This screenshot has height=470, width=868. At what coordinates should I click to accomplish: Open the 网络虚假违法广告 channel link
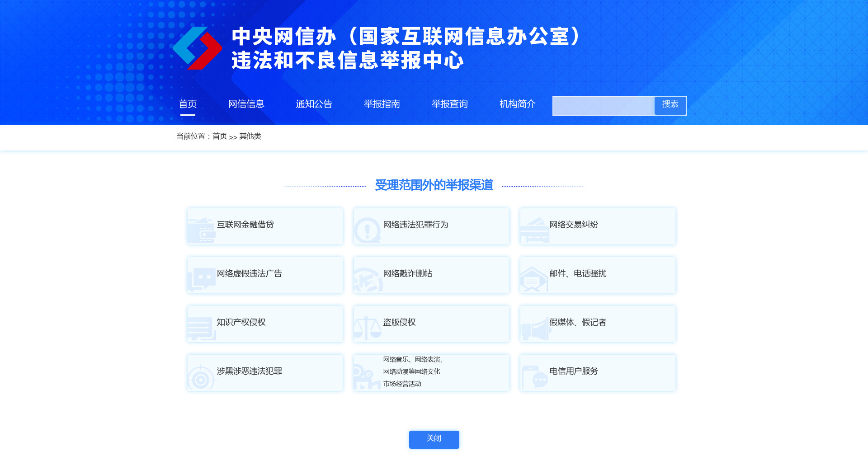click(x=265, y=275)
